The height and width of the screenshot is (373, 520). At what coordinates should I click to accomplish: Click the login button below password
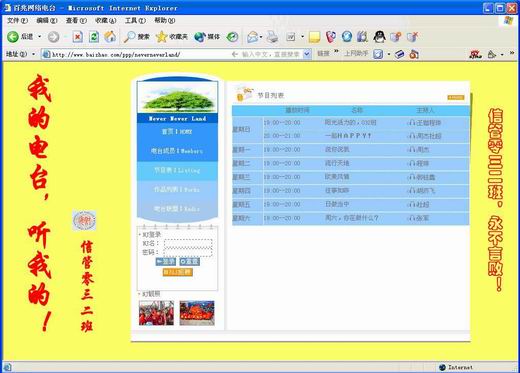tap(166, 262)
